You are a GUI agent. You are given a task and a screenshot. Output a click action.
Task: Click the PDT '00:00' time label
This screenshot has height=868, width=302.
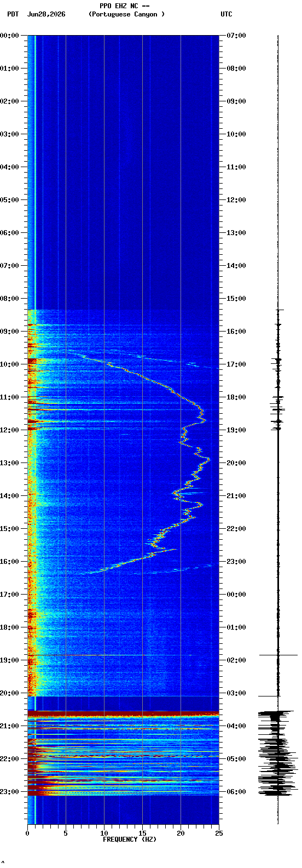pyautogui.click(x=9, y=36)
